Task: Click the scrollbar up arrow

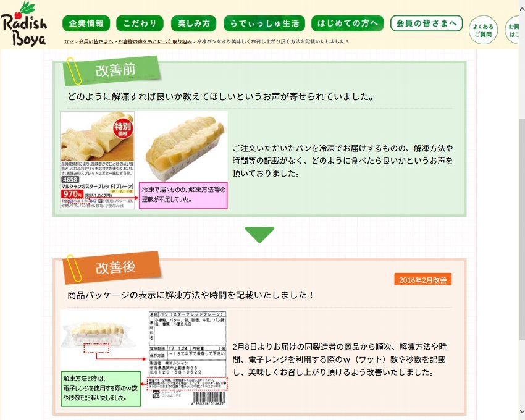Action: (522, 9)
